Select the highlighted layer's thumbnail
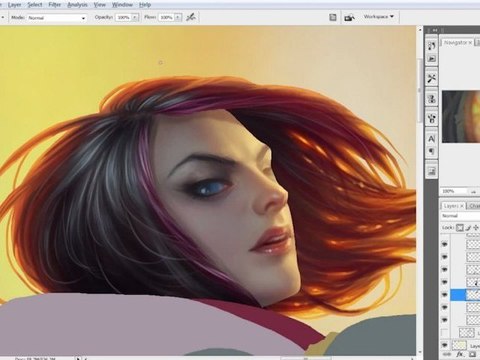 pyautogui.click(x=473, y=295)
